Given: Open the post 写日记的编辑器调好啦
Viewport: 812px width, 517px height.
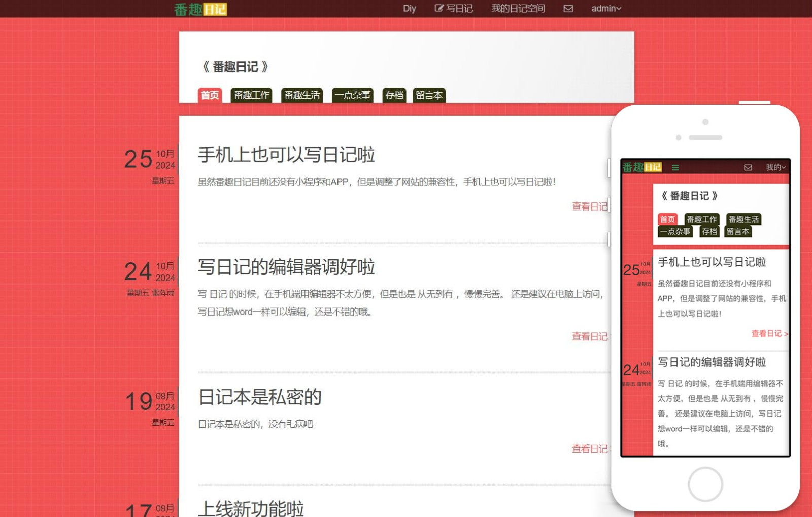Looking at the screenshot, I should [286, 267].
